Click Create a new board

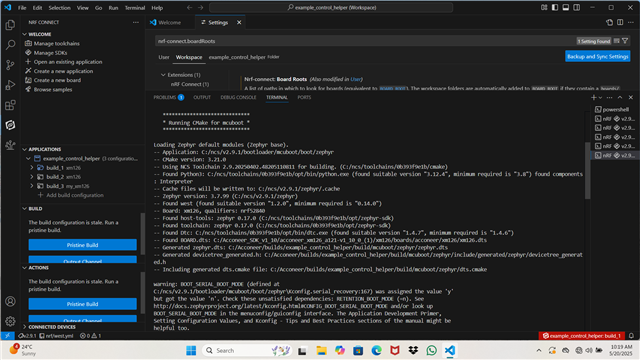[x=57, y=80]
